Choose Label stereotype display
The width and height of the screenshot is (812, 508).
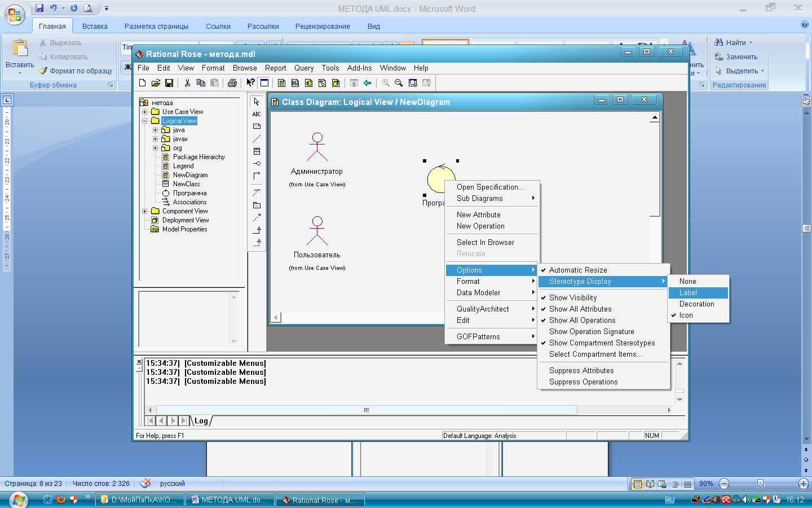coord(698,293)
